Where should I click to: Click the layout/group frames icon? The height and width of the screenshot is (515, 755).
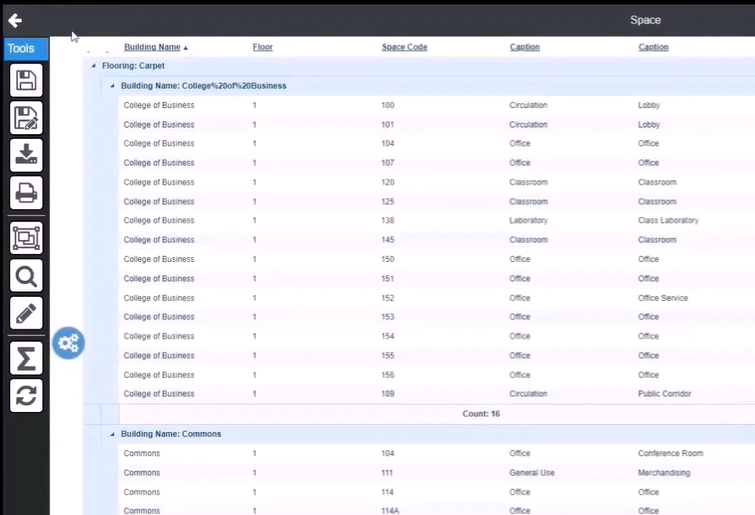point(26,238)
